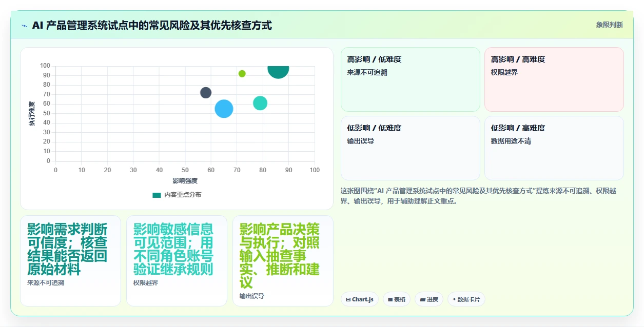Click the lightning icon beside the title
This screenshot has height=327, width=644.
(x=24, y=26)
